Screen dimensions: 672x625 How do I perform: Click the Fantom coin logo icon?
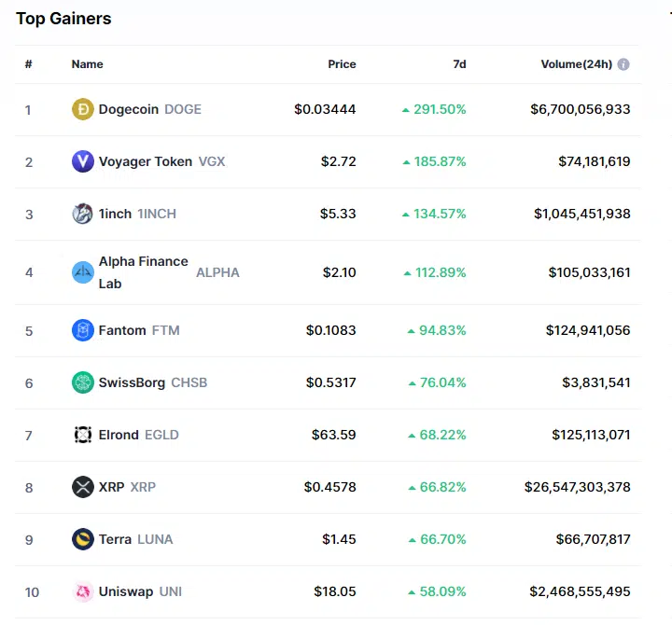tap(83, 330)
